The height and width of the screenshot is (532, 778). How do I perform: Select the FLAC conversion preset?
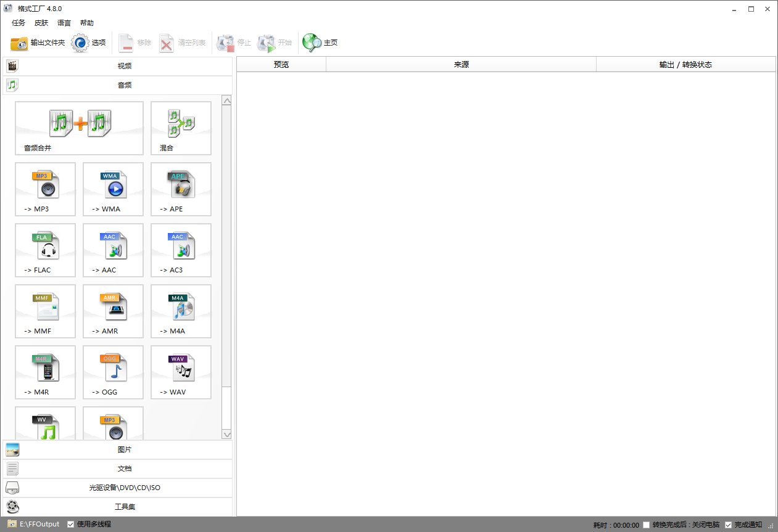coord(45,250)
